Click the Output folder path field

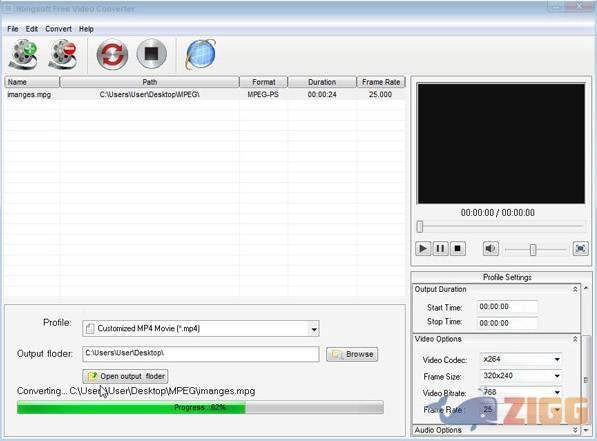[x=201, y=354]
